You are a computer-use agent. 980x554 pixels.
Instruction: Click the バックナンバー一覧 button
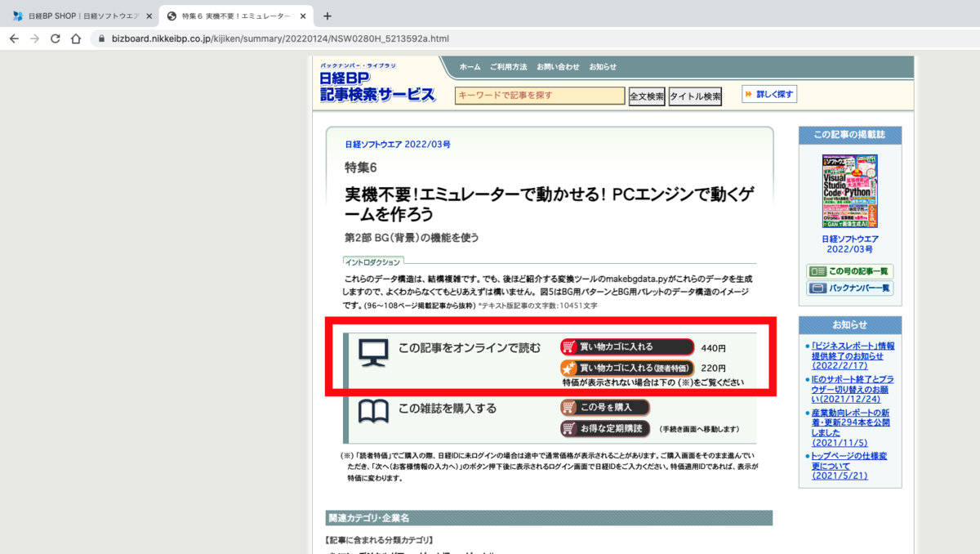pos(850,288)
